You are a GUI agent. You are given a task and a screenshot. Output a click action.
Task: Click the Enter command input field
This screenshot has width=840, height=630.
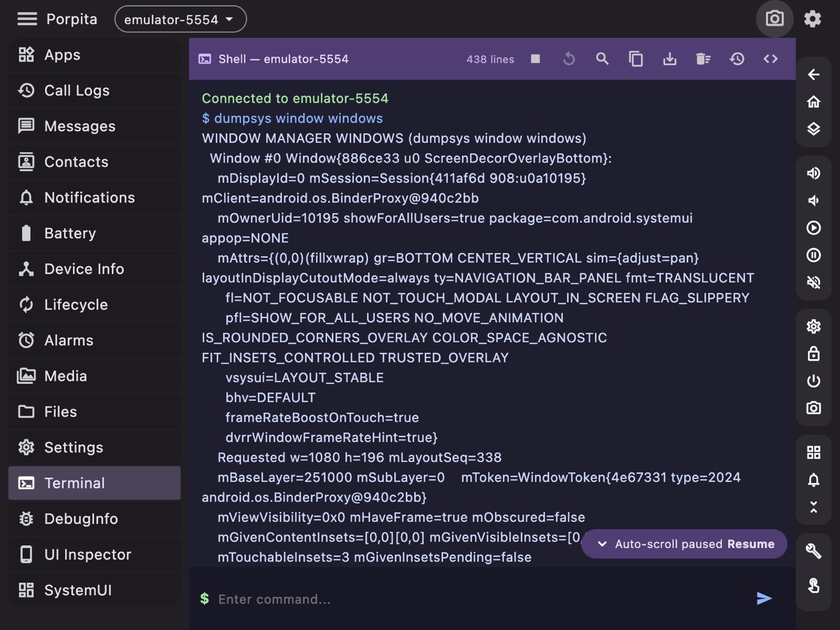(480, 599)
